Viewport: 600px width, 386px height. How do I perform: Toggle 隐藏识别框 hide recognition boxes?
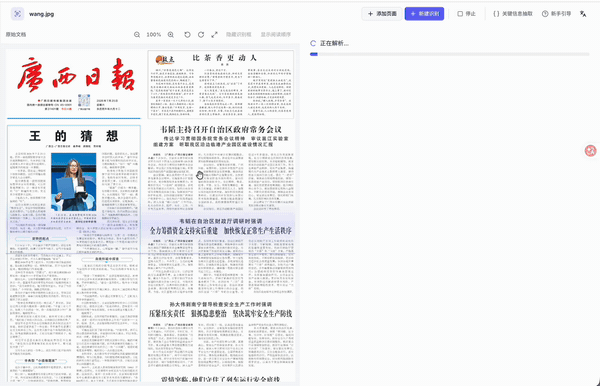point(239,34)
